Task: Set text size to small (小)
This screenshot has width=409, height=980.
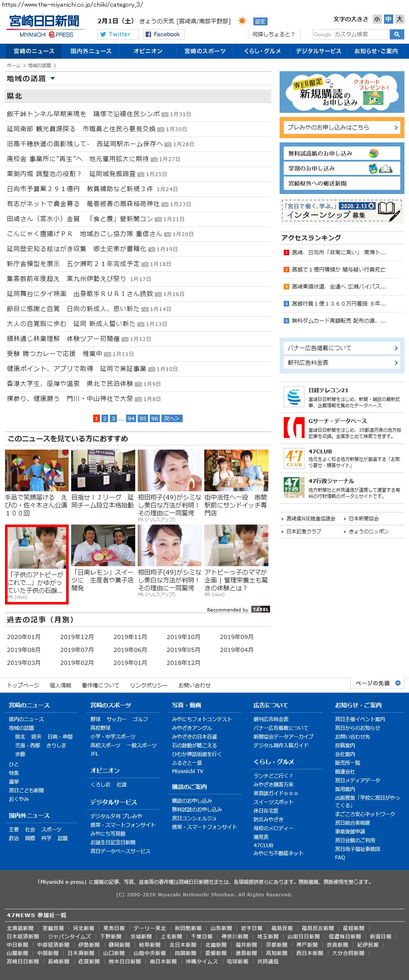Action: point(377,19)
